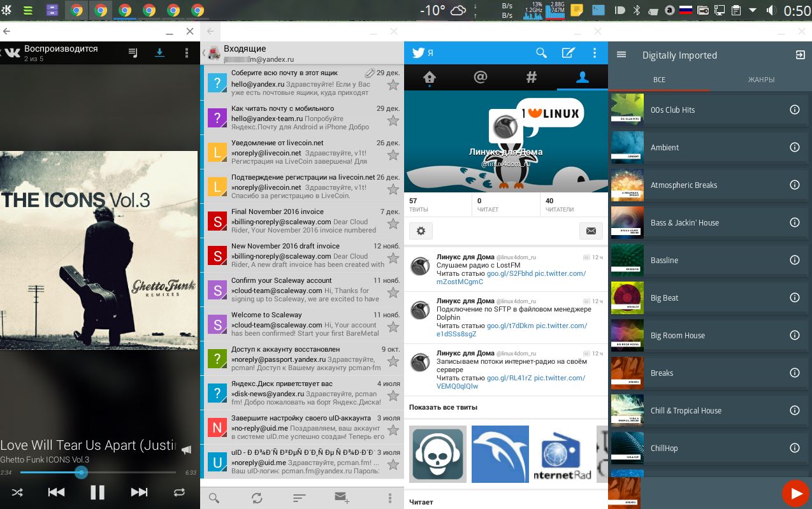The height and width of the screenshot is (509, 812).
Task: Compose a new email in mail toolbar
Action: coord(342,498)
